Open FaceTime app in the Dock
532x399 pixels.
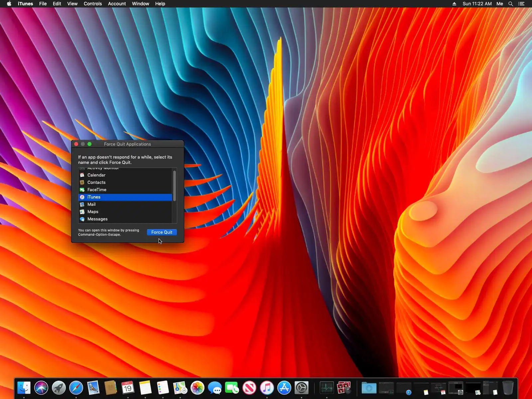click(232, 388)
